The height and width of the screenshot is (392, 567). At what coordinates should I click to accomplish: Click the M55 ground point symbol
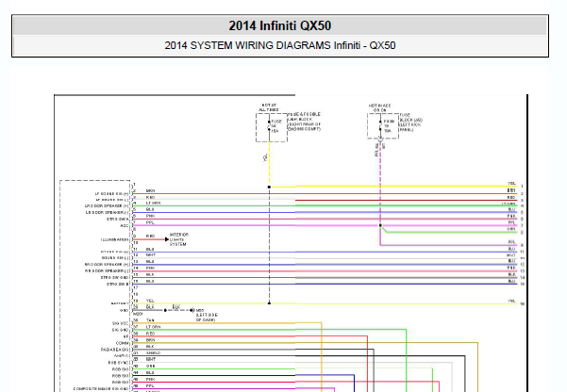[x=192, y=310]
